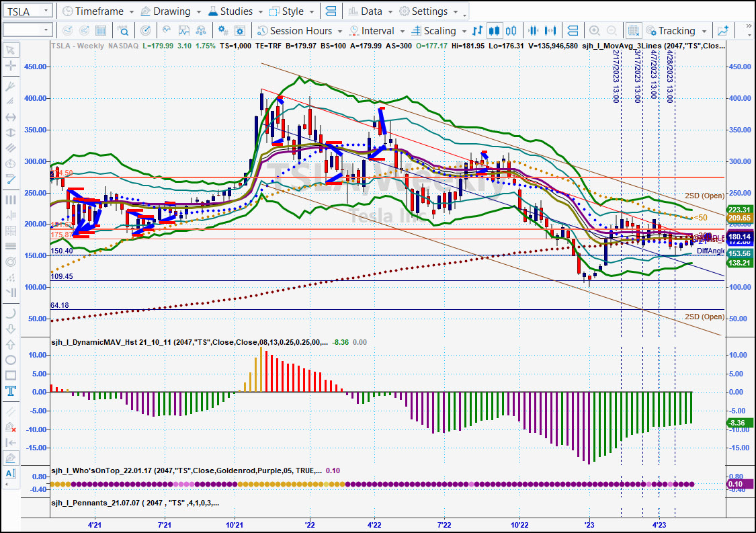Viewport: 756px width, 533px height.
Task: Click the decrease bar spacing icon
Action: coord(534,31)
